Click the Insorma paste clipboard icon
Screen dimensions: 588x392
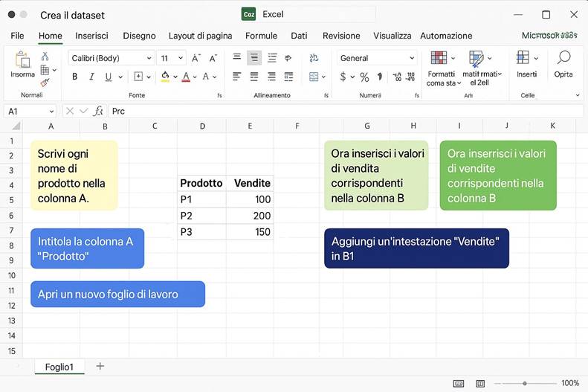pos(22,60)
